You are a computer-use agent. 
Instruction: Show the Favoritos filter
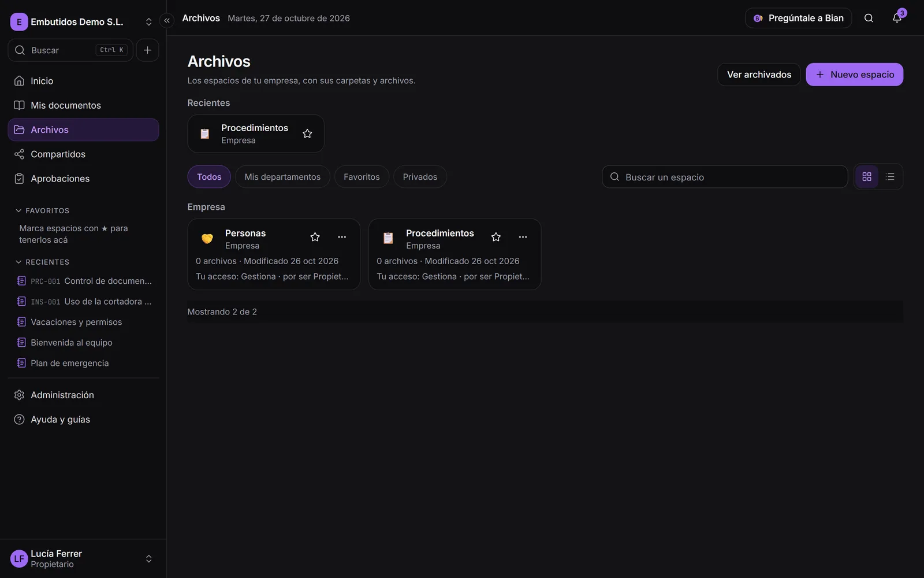click(362, 177)
